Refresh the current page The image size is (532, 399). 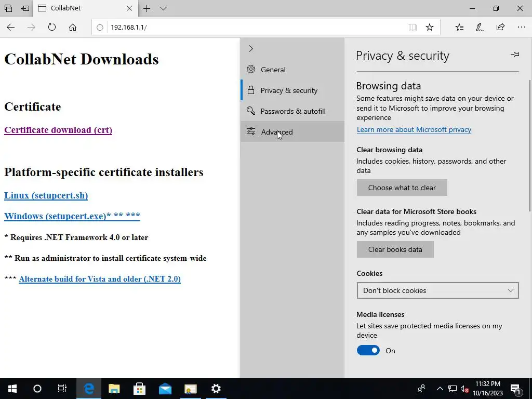(x=51, y=27)
